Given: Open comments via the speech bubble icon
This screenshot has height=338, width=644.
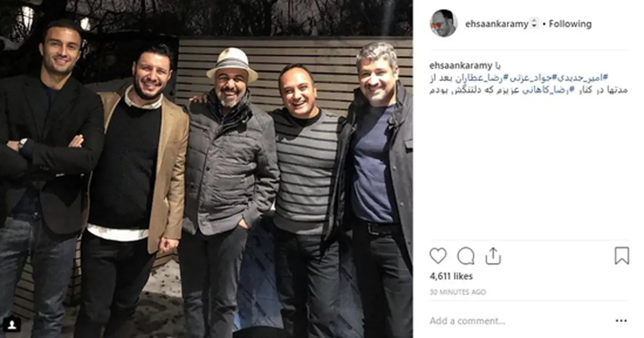Looking at the screenshot, I should pyautogui.click(x=466, y=255).
